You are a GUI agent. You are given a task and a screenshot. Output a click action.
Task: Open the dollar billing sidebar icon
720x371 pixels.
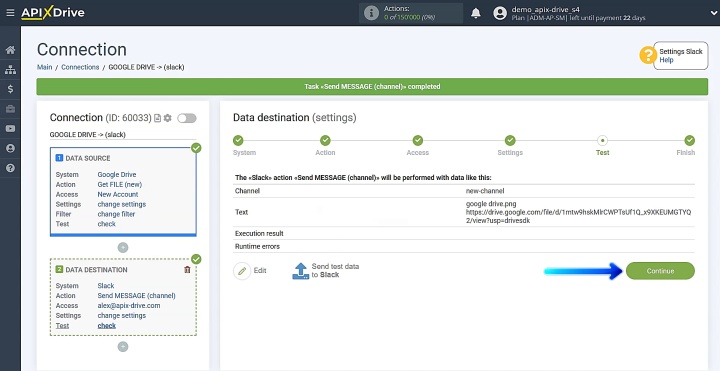click(10, 89)
